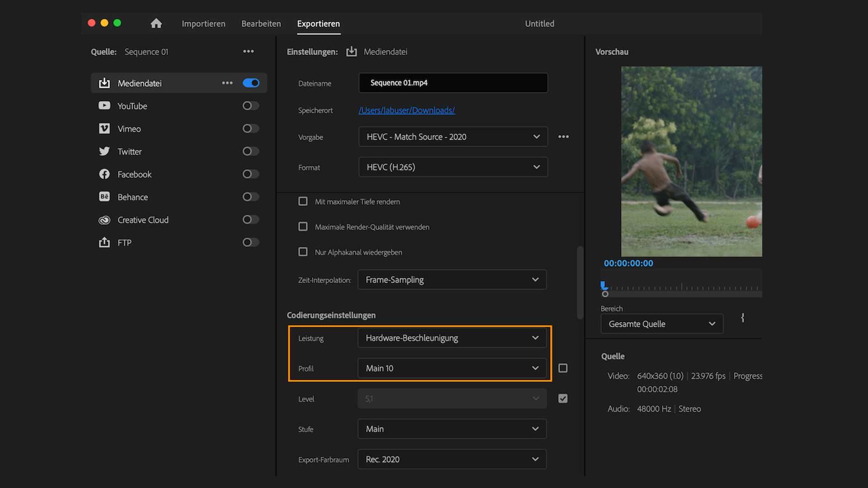This screenshot has height=488, width=868.
Task: Click the Behance icon in sidebar
Action: click(x=104, y=197)
